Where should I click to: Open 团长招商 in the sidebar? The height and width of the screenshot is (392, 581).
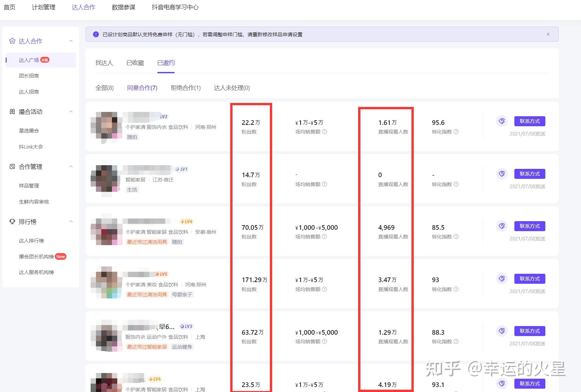(x=29, y=76)
